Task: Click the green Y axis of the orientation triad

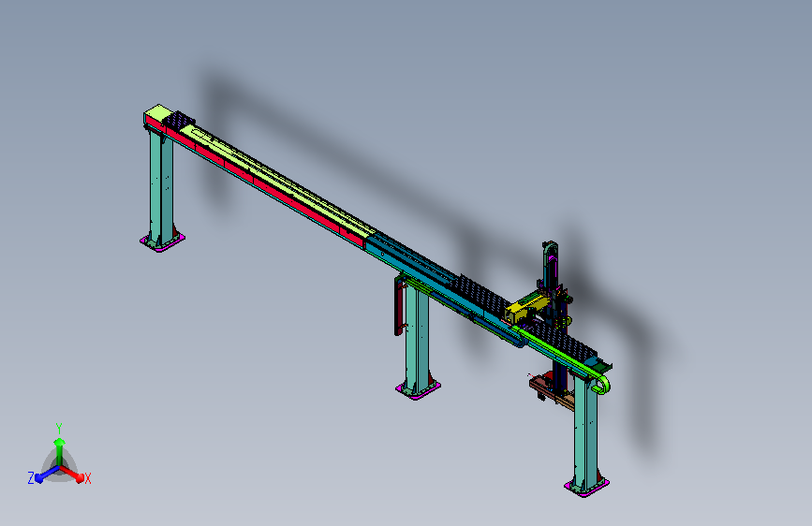Action: click(60, 452)
